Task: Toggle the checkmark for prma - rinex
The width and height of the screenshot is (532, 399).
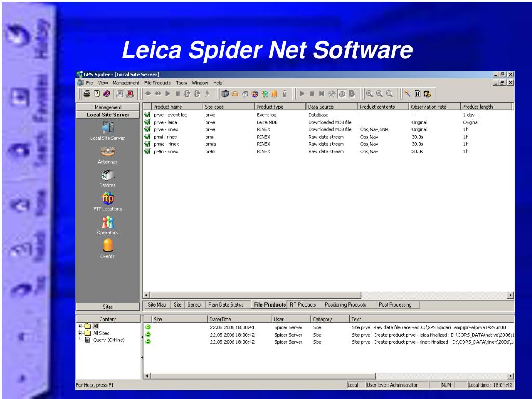Action: [147, 144]
